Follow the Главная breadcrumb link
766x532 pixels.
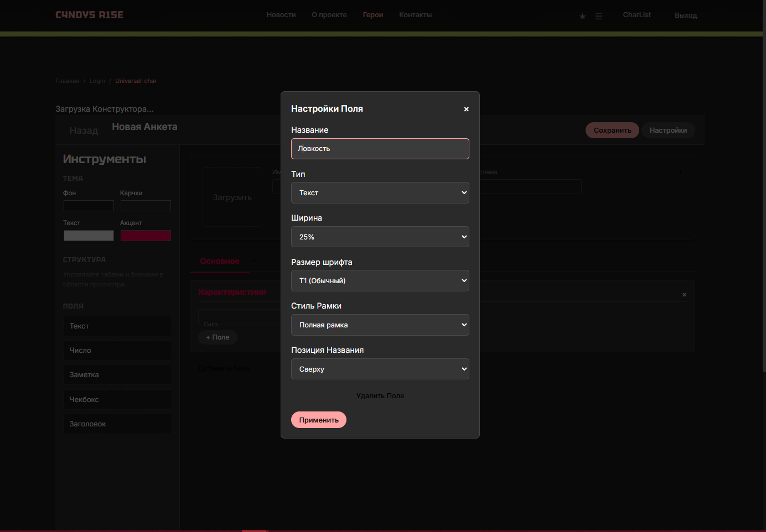coord(68,81)
